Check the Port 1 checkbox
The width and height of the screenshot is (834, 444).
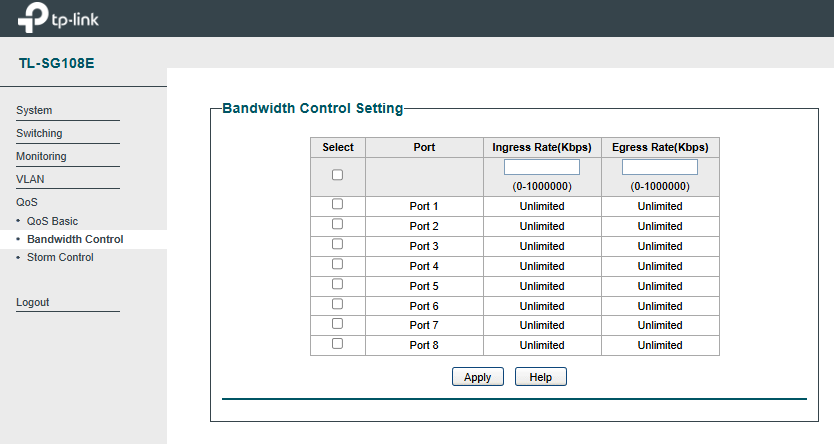click(337, 204)
